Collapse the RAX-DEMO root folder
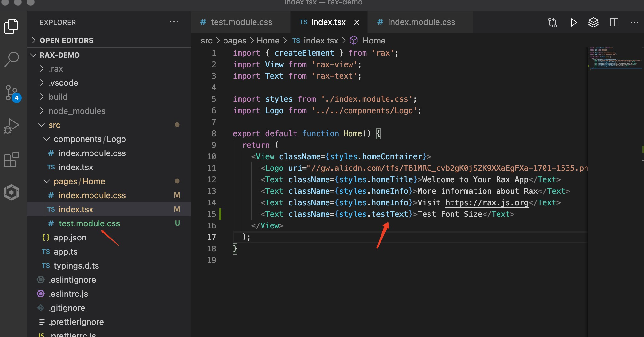 (x=109, y=55)
